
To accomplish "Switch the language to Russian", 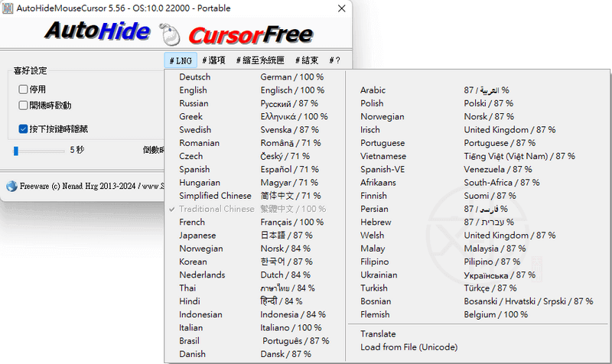I will click(x=255, y=103).
